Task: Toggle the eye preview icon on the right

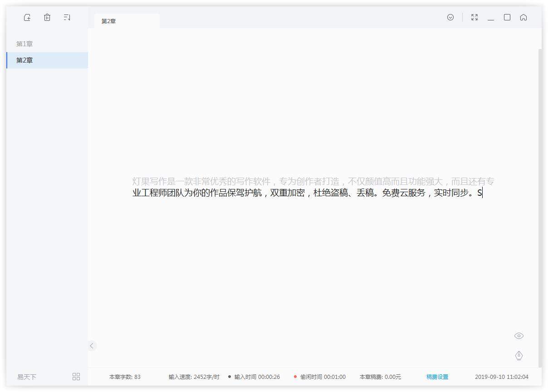Action: (x=519, y=336)
